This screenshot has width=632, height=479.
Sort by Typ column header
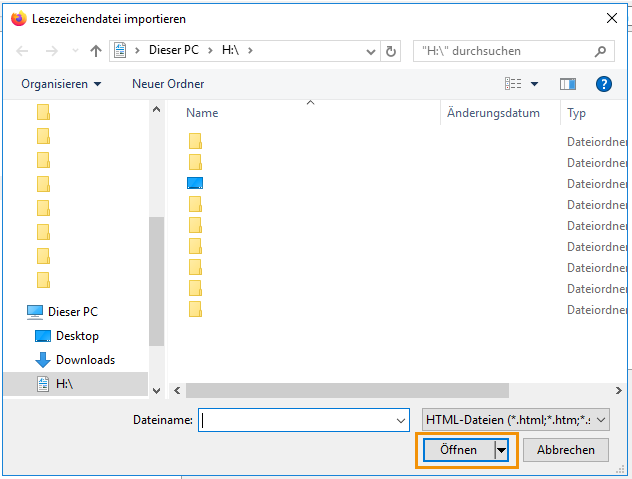coord(576,113)
